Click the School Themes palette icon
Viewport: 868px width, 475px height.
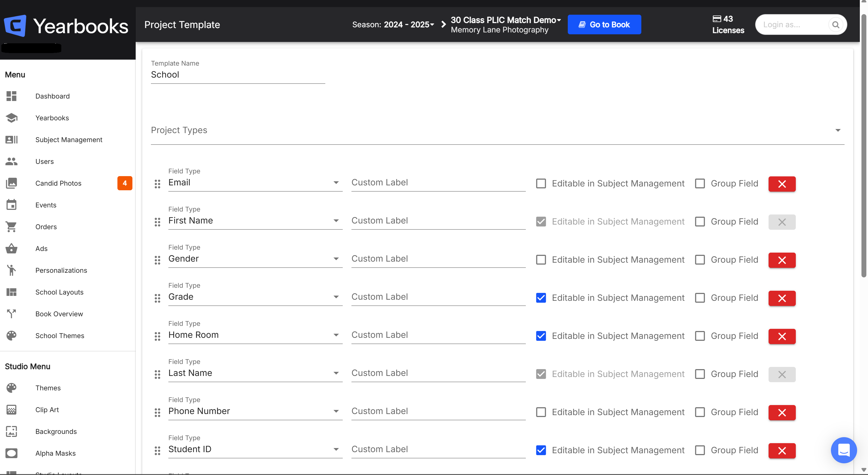tap(11, 336)
